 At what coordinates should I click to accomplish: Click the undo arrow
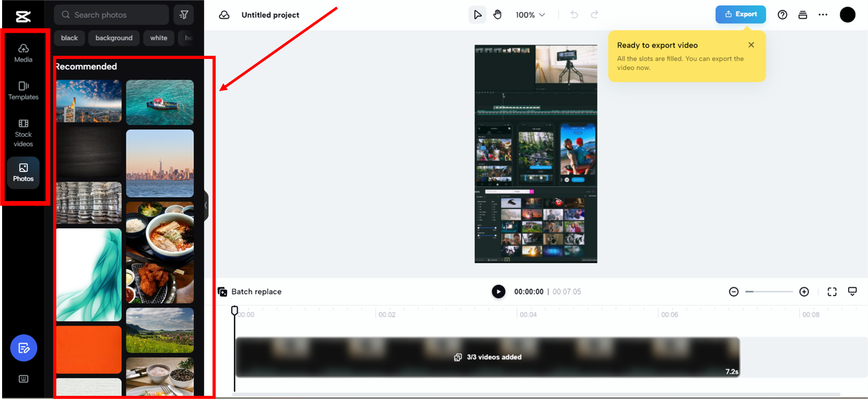574,15
